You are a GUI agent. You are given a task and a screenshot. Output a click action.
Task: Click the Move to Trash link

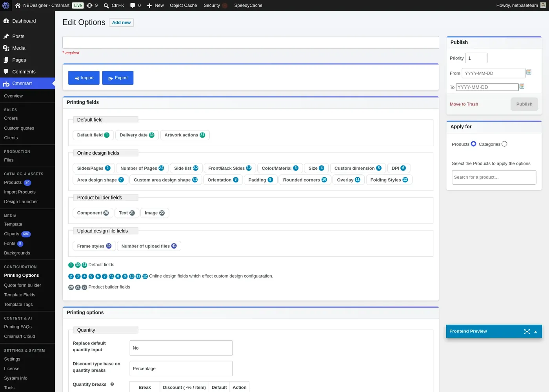pos(464,104)
